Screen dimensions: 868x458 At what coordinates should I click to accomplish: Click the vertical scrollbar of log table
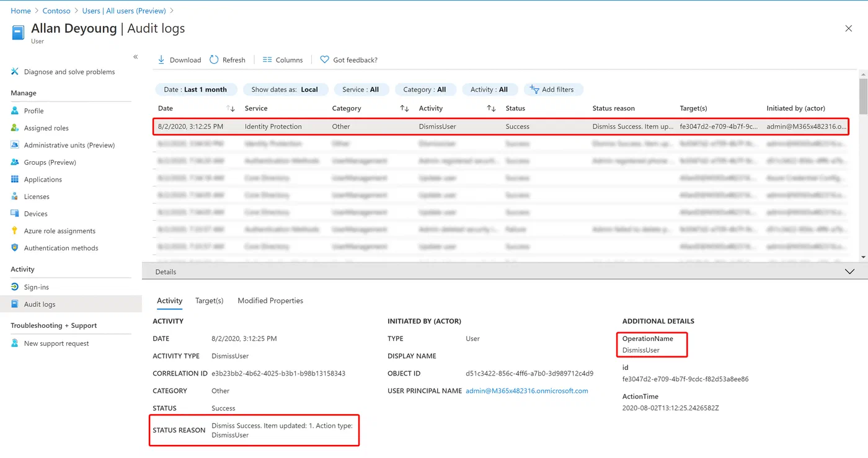[x=863, y=96]
